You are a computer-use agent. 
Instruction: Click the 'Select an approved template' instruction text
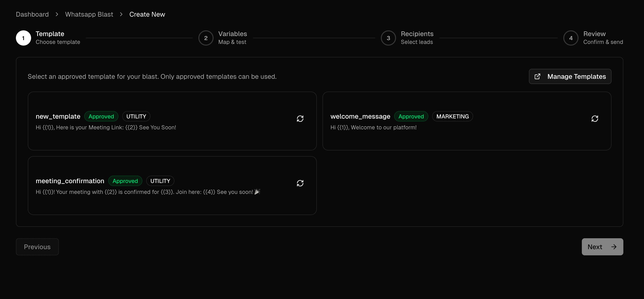[152, 76]
